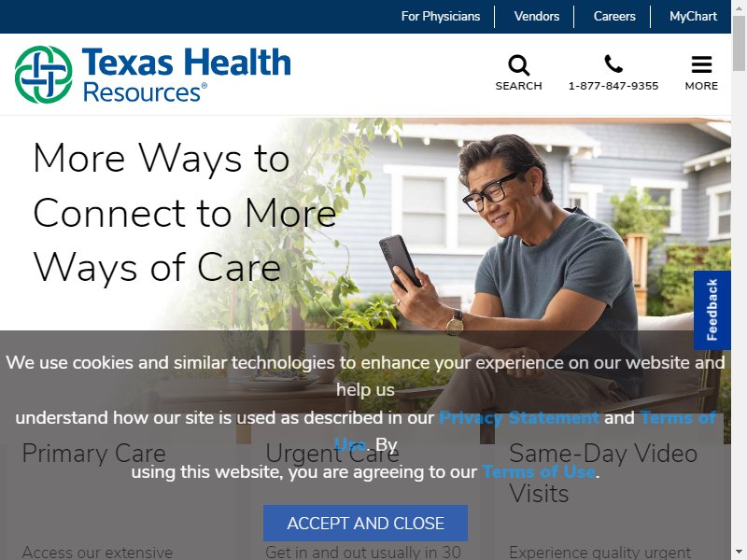This screenshot has width=747, height=560.
Task: Click the Texas Health Resources logo
Action: click(x=153, y=75)
